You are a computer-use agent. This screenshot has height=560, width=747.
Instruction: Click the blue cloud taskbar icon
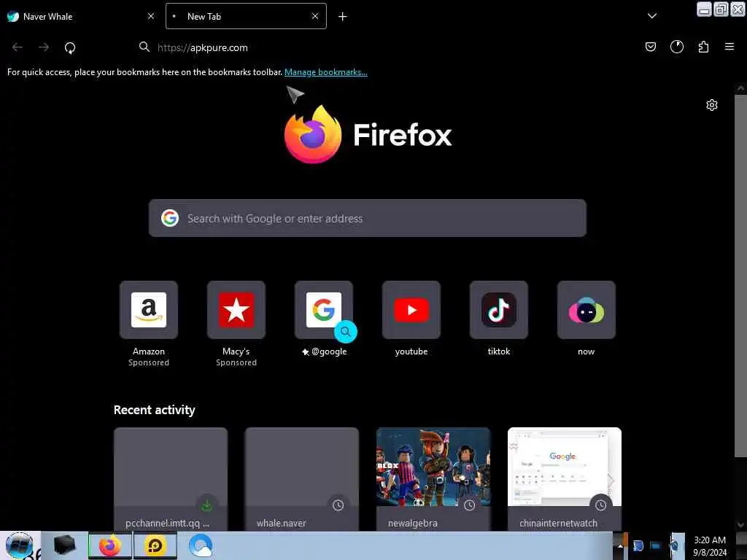click(x=200, y=545)
